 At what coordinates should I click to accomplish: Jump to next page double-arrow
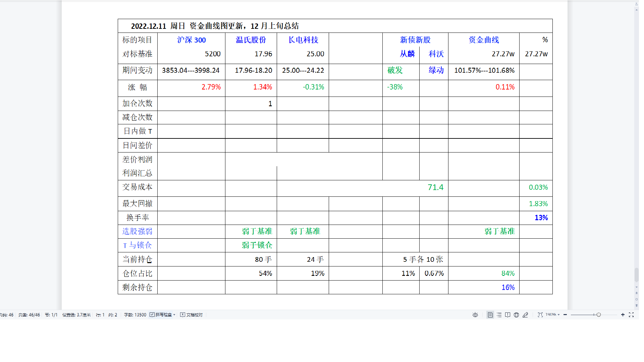636,305
